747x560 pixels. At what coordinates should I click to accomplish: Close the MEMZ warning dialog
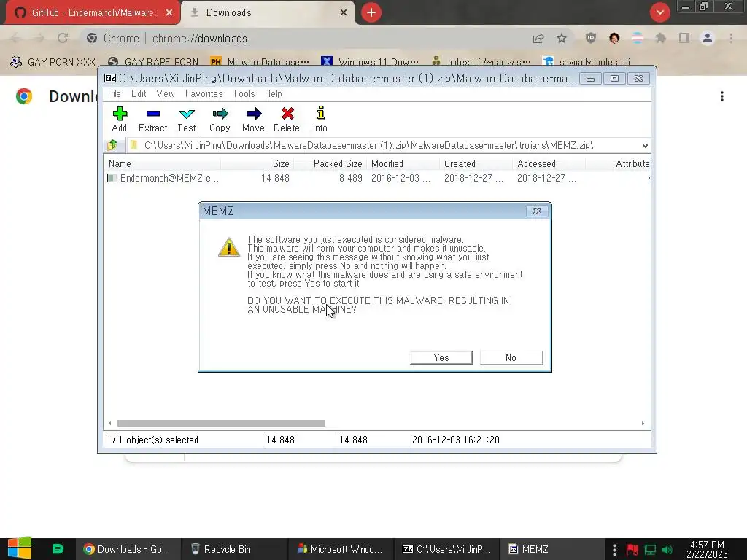(537, 211)
